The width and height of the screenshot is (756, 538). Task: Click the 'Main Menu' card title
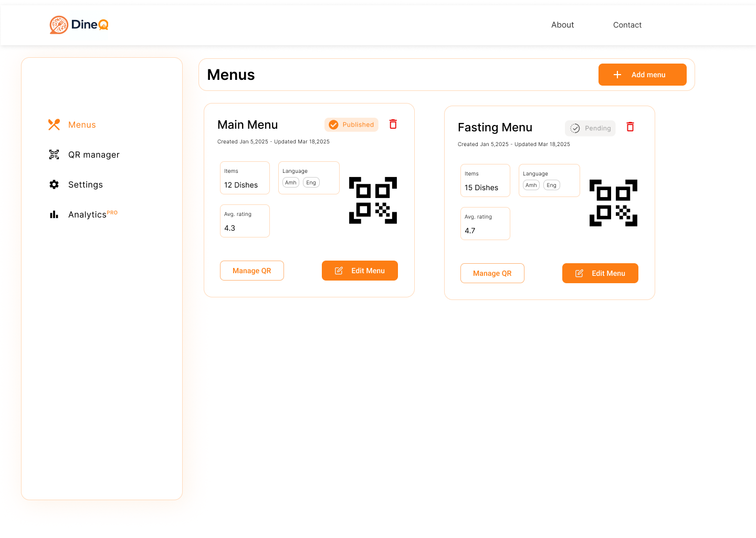(248, 125)
